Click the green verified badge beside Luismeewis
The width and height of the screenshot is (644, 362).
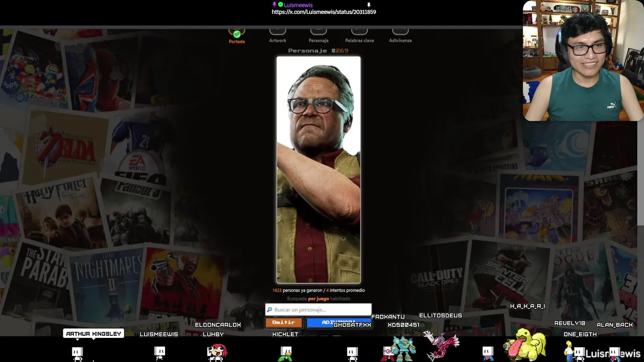pyautogui.click(x=280, y=5)
